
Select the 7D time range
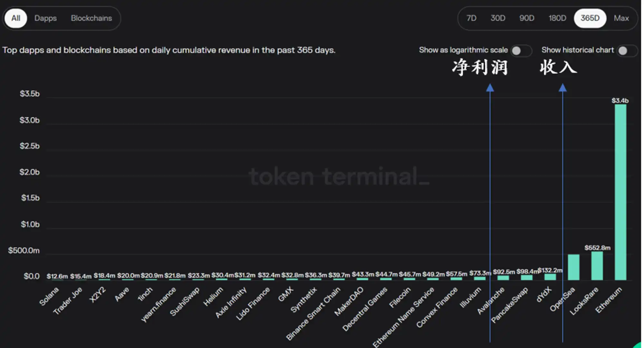471,18
